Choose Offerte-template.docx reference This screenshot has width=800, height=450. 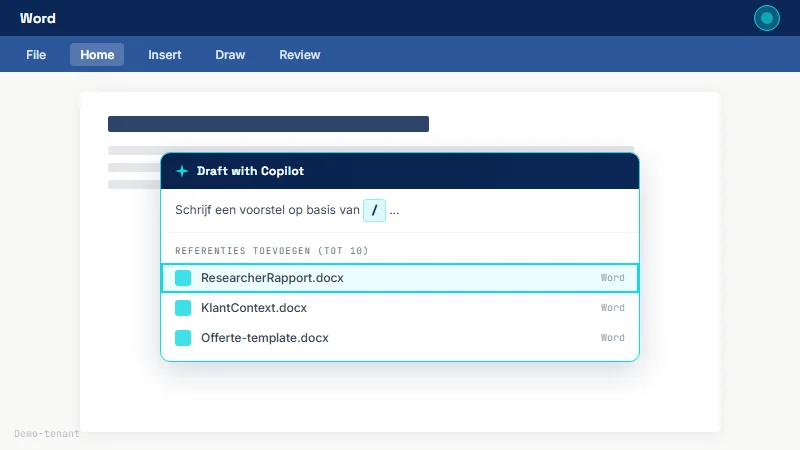[399, 338]
